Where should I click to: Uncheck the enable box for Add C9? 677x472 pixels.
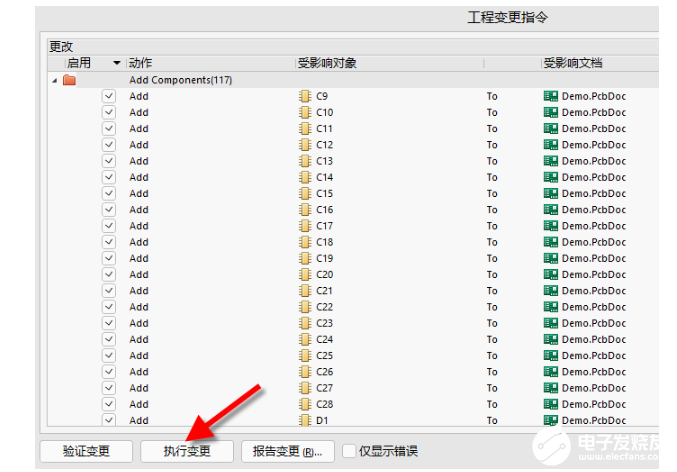coord(109,96)
